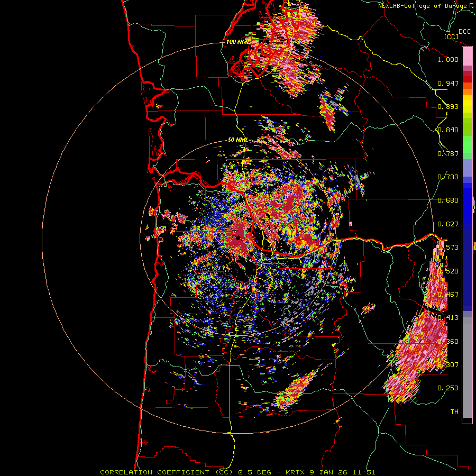Pick the light pink swatch atop the color bar
The height and width of the screenshot is (476, 476).
(x=467, y=57)
